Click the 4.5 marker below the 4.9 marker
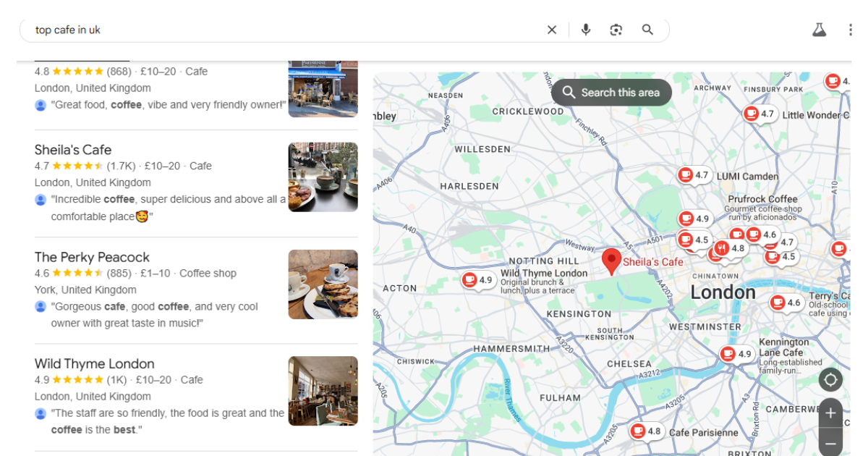The image size is (868, 456). [x=695, y=240]
